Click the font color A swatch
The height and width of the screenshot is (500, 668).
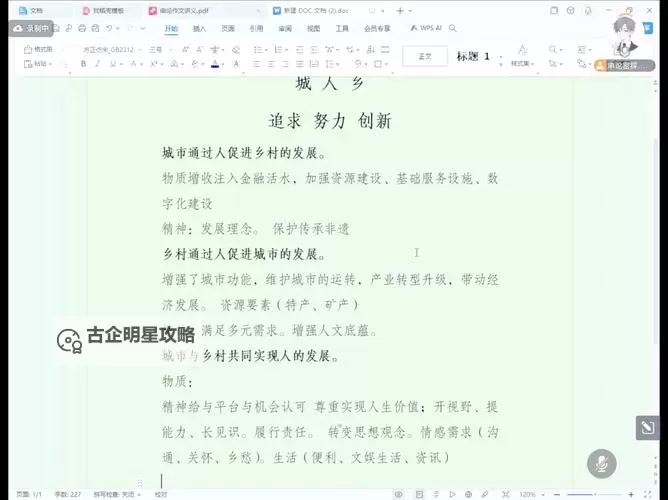coord(215,64)
